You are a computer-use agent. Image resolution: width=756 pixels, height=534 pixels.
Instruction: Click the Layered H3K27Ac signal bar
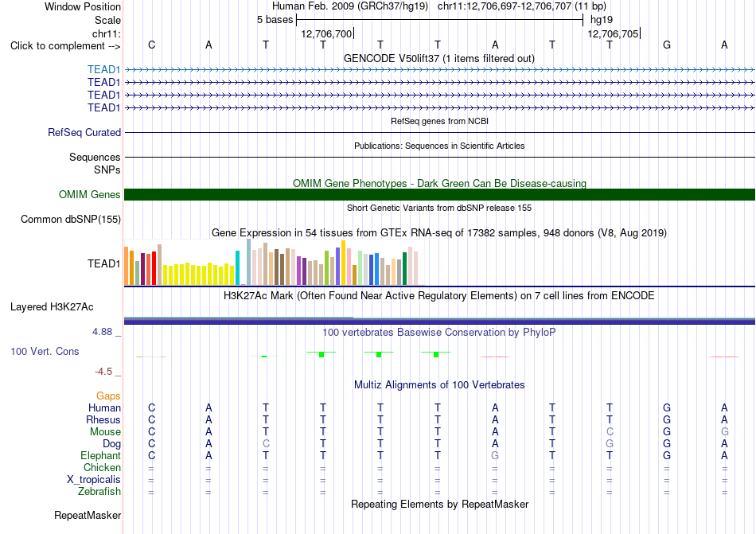(439, 321)
